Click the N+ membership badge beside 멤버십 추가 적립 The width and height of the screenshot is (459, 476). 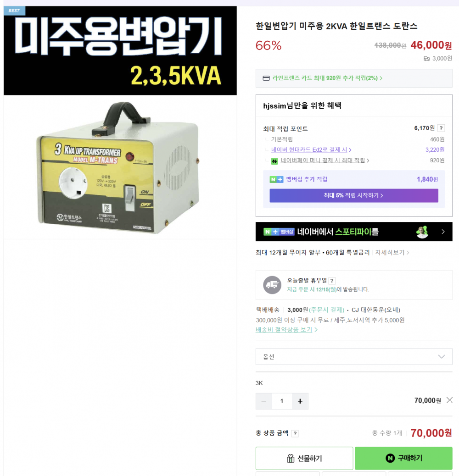[x=276, y=179]
